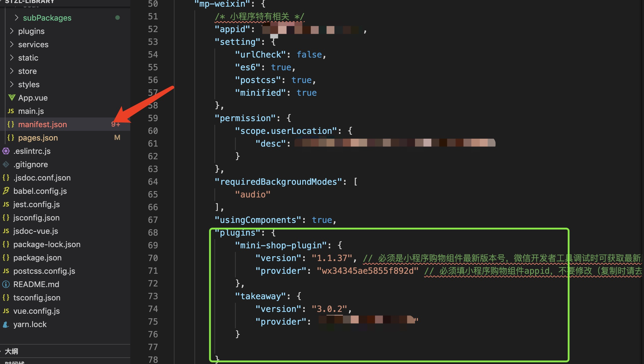This screenshot has width=644, height=364.
Task: Click the git icon beside .gitignore
Action: 6,164
